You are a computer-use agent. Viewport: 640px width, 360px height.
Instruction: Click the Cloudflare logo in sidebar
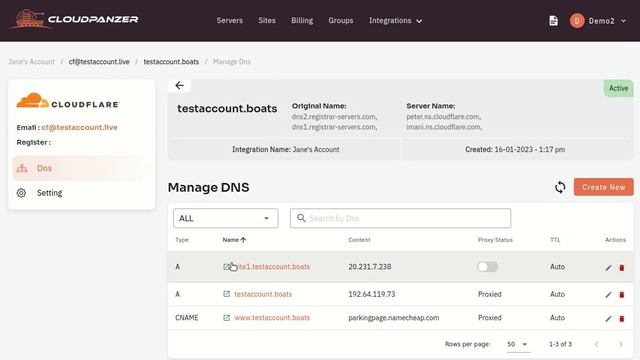tap(68, 101)
